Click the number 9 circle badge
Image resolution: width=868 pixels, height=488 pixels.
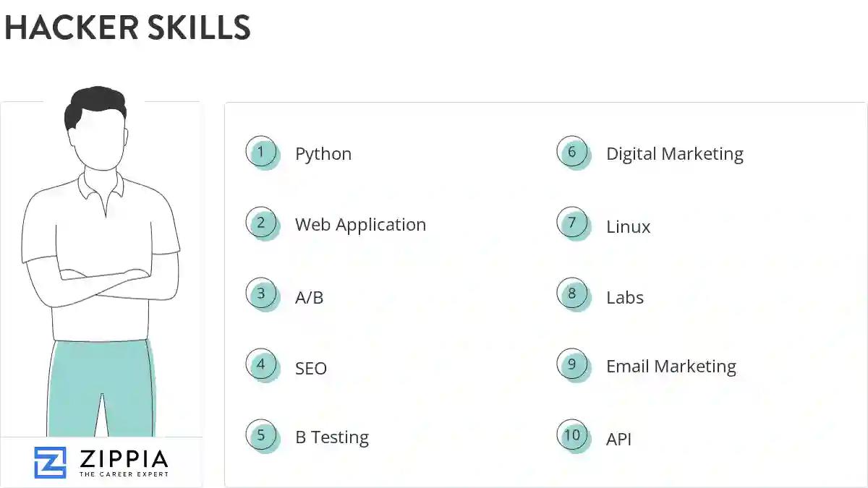572,364
